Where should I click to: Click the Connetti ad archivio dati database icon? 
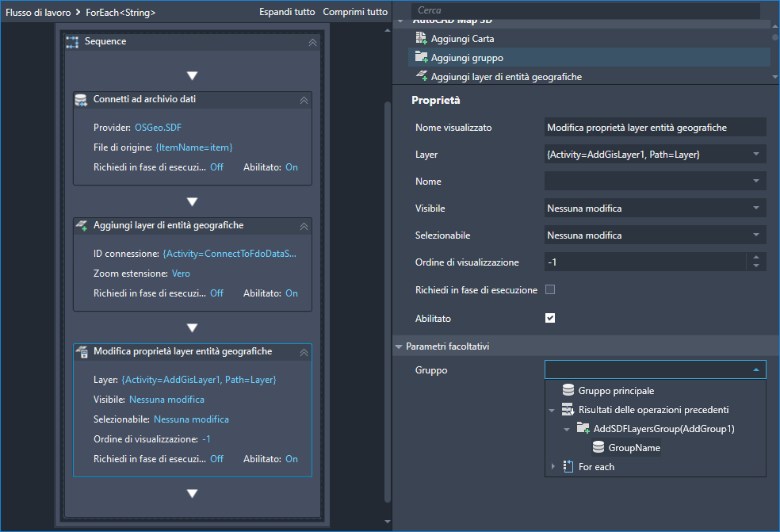pos(81,100)
